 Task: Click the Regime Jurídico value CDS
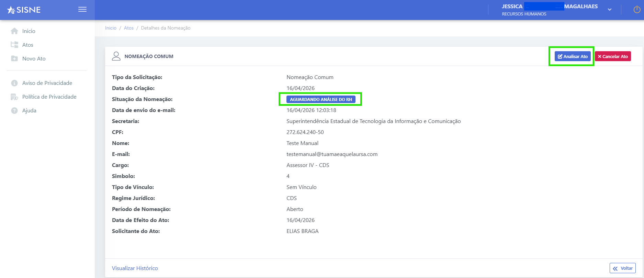[x=292, y=198]
